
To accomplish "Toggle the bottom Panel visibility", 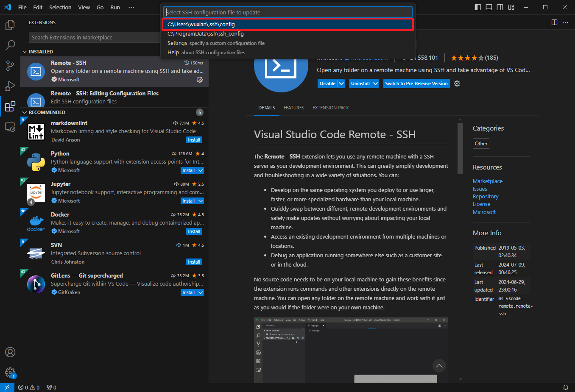I will 489,7.
